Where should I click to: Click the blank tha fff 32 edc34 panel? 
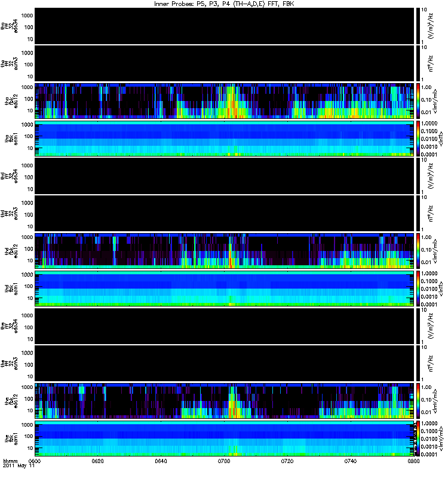[225, 26]
